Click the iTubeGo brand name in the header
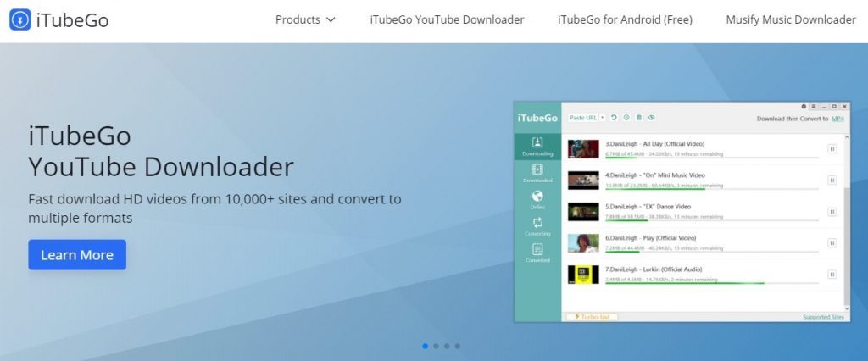This screenshot has width=868, height=361. 73,20
